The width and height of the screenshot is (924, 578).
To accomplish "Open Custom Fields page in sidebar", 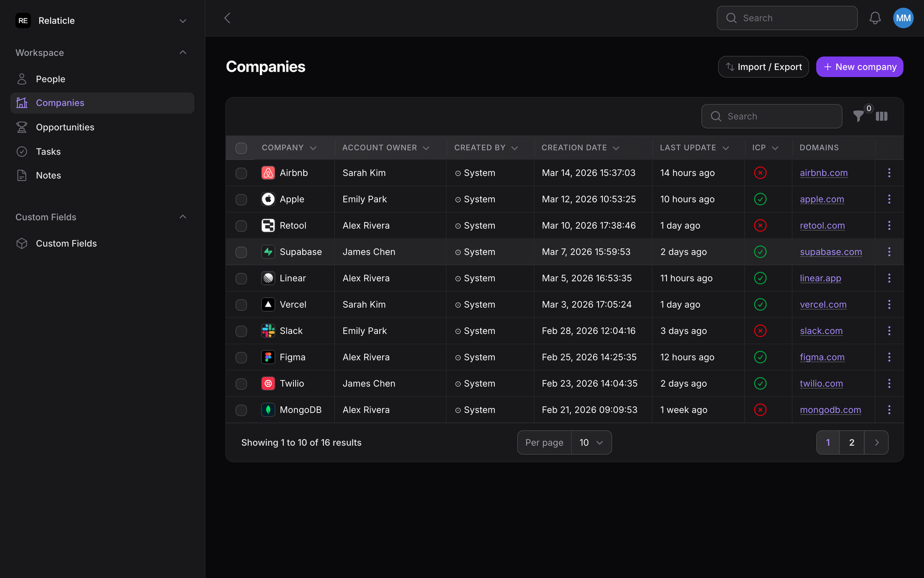I will point(102,244).
